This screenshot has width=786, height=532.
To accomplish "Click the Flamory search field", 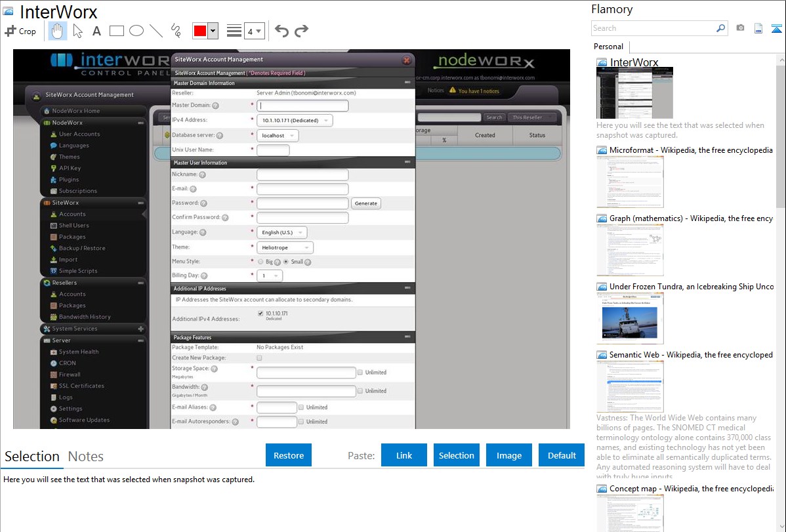I will [x=653, y=28].
